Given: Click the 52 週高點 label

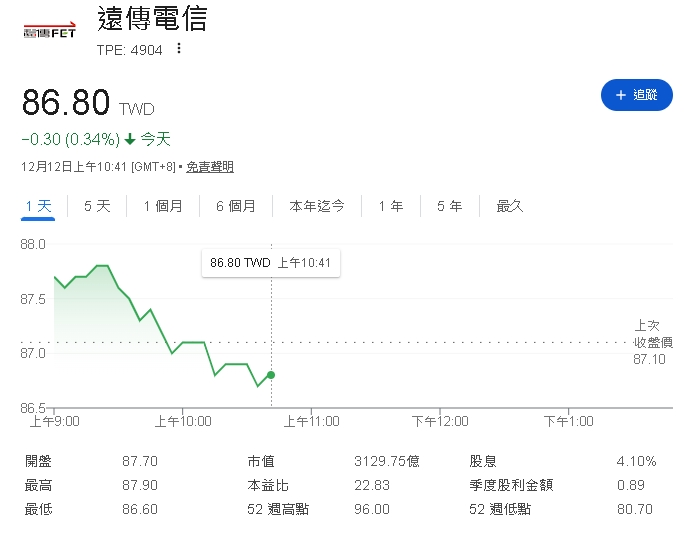Looking at the screenshot, I should point(278,509).
